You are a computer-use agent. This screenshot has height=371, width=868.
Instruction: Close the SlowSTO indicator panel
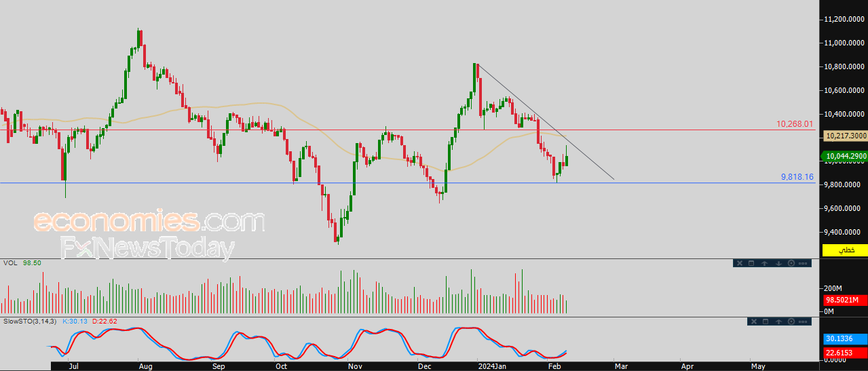click(754, 321)
